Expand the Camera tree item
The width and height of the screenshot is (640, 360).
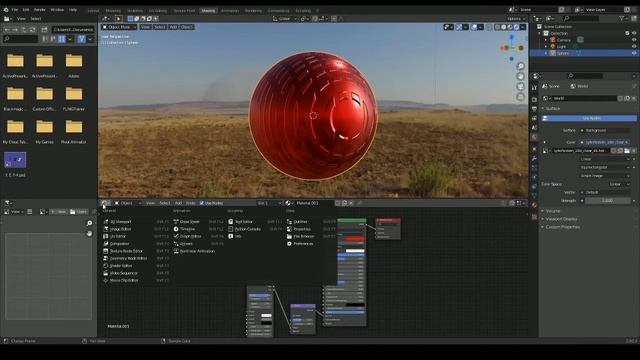tap(546, 40)
